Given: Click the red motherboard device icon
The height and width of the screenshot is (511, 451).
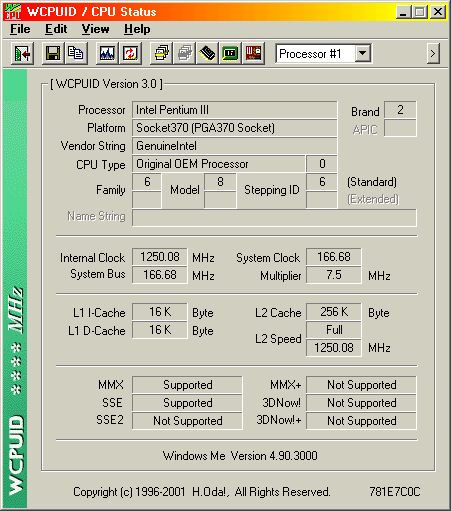Looking at the screenshot, I should [x=253, y=53].
